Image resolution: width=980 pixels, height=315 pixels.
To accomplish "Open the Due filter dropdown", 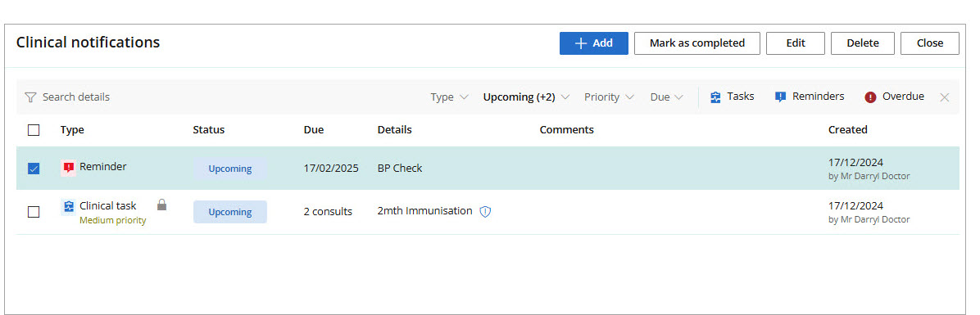I will (x=666, y=97).
